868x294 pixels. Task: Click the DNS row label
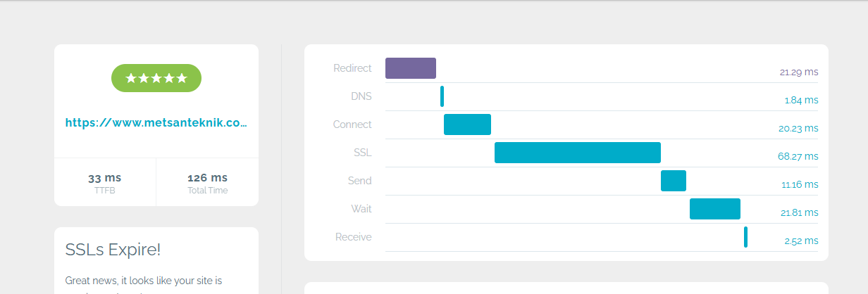coord(361,96)
